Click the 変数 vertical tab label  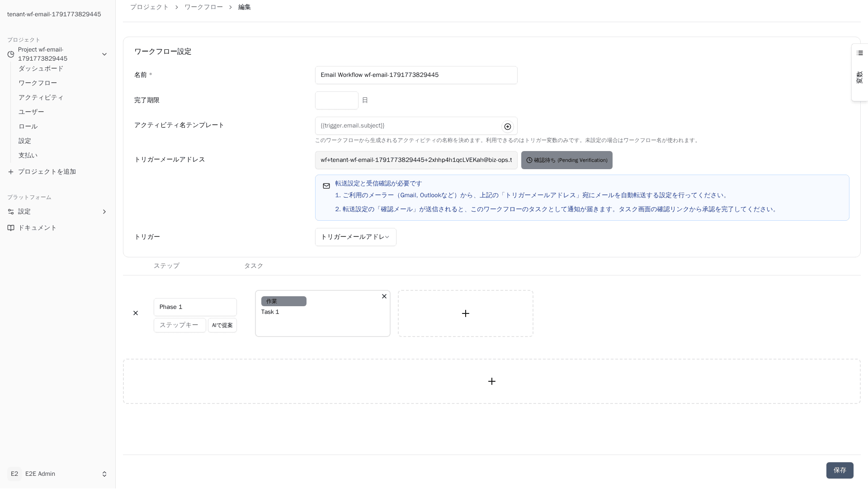tap(860, 77)
